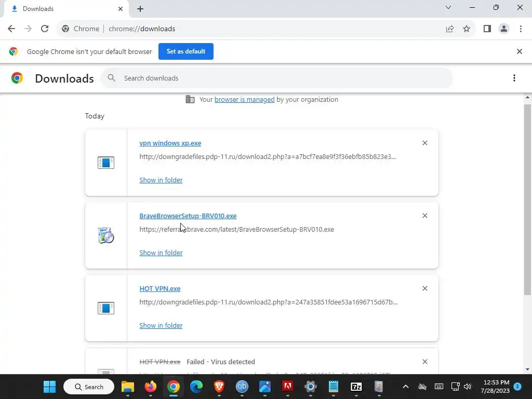Click the BraveBrowserSetup installer icon
532x399 pixels.
[x=106, y=235]
